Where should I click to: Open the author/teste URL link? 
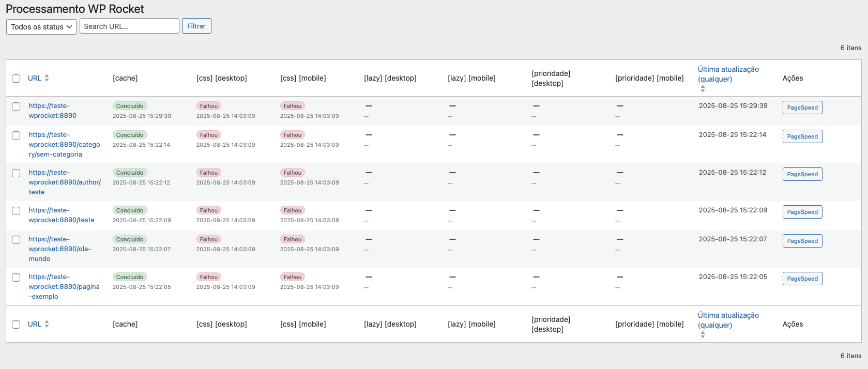coord(65,182)
